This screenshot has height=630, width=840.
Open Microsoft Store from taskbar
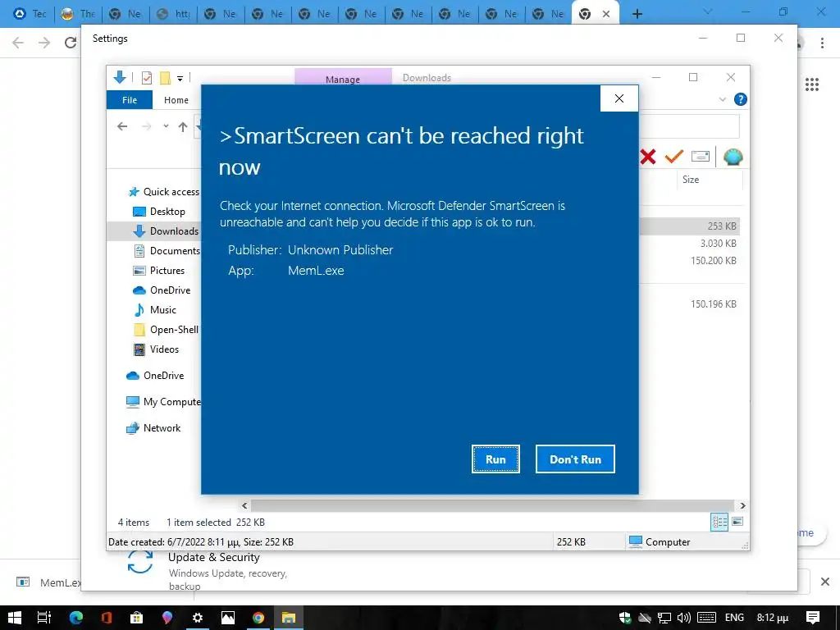tap(137, 618)
